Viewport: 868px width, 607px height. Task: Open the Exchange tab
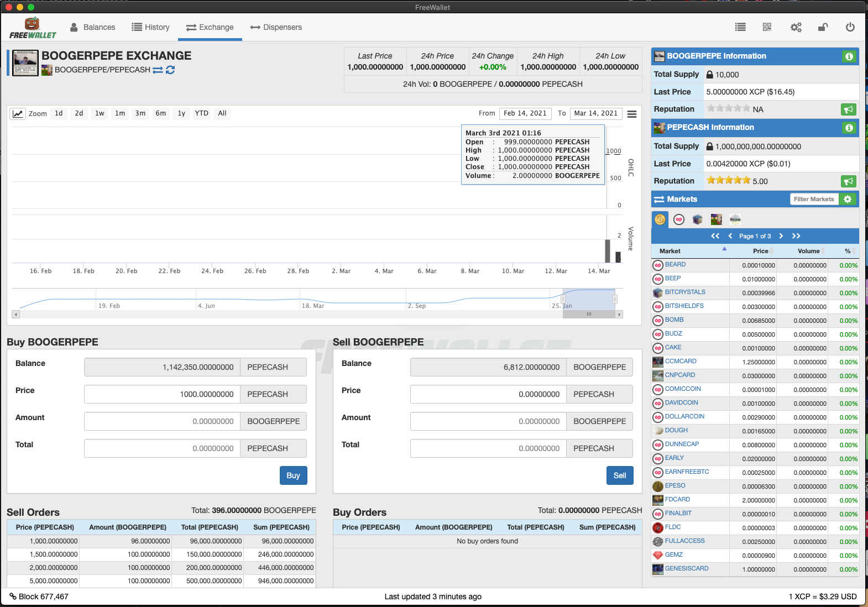point(210,27)
